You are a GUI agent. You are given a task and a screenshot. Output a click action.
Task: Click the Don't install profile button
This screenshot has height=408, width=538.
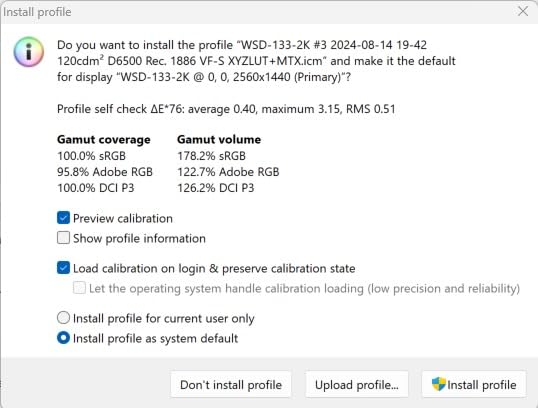[x=231, y=385]
